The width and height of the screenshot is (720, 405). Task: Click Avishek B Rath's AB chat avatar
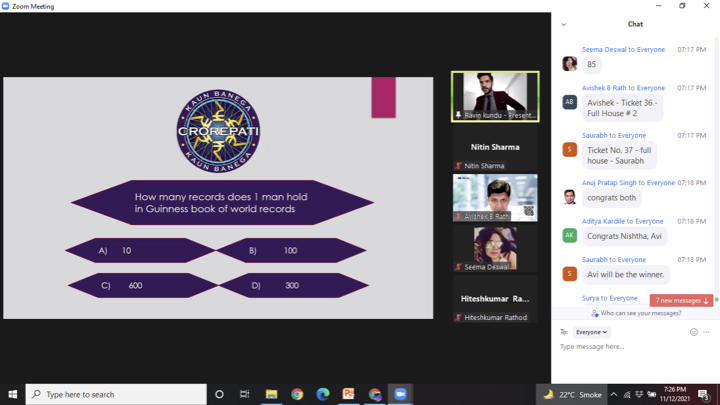click(570, 102)
